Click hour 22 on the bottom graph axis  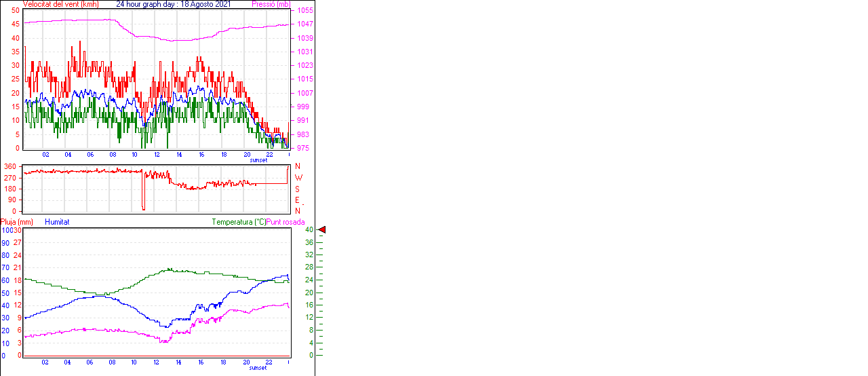pos(269,362)
